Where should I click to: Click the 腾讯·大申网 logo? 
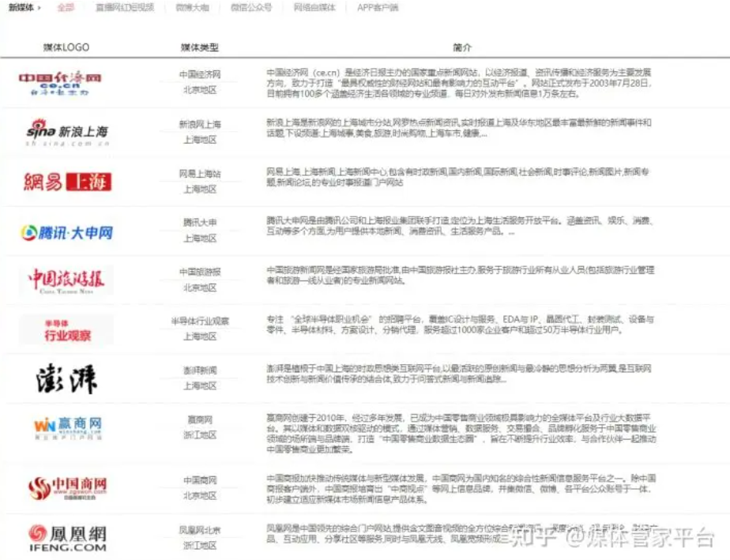(67, 232)
